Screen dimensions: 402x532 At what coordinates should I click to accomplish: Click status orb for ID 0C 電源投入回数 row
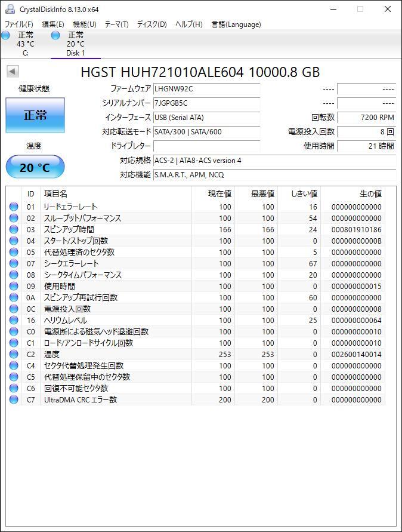(14, 309)
